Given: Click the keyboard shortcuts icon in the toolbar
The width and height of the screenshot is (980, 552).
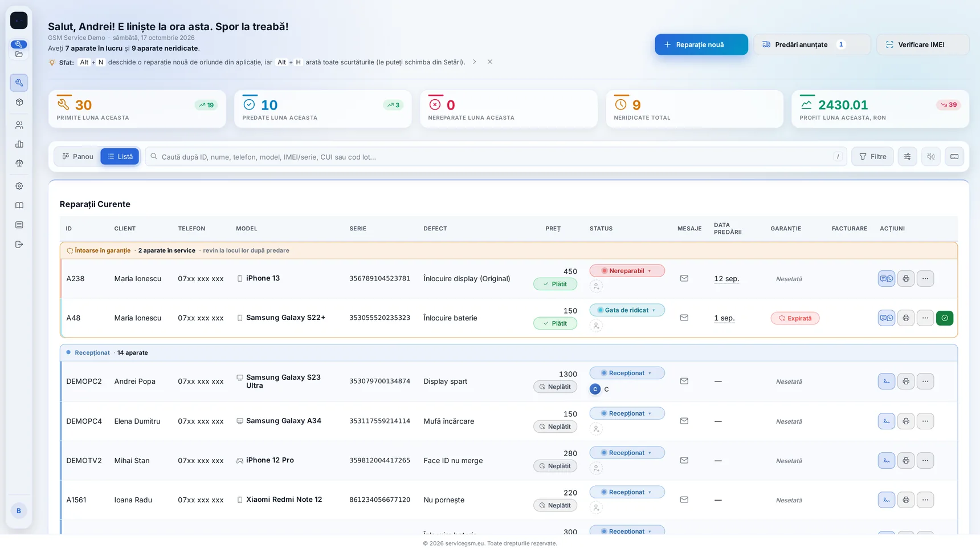Looking at the screenshot, I should 954,156.
